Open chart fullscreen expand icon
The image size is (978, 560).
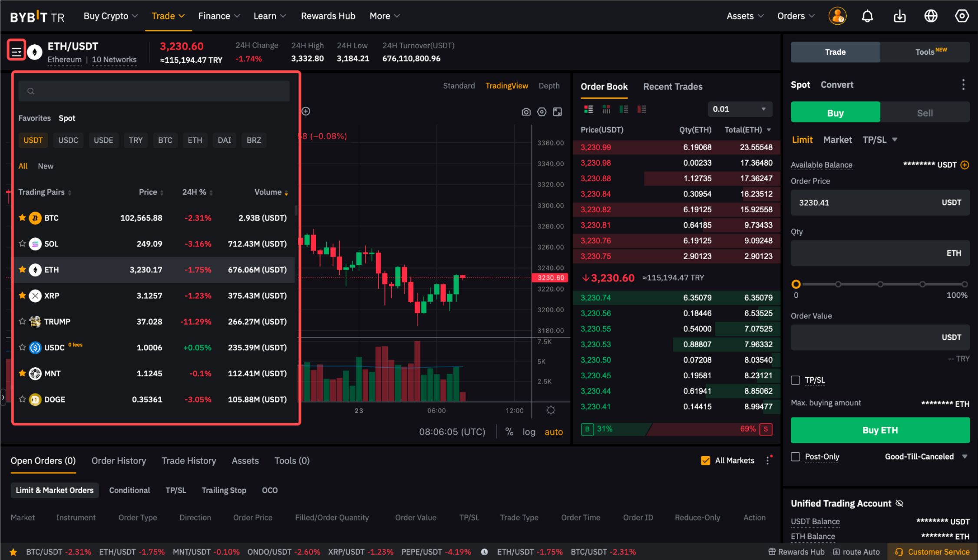pos(557,112)
